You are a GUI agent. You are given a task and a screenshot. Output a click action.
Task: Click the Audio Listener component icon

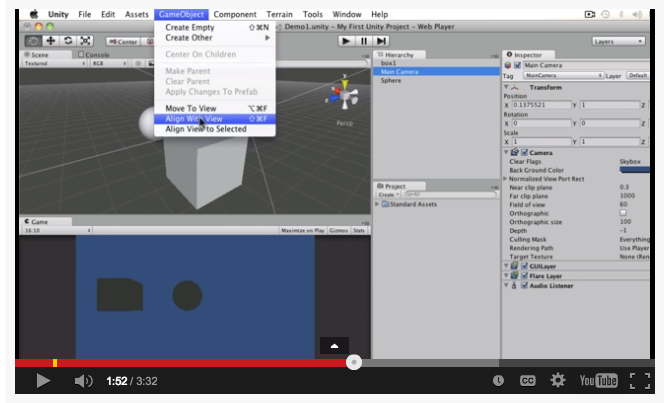pos(514,286)
